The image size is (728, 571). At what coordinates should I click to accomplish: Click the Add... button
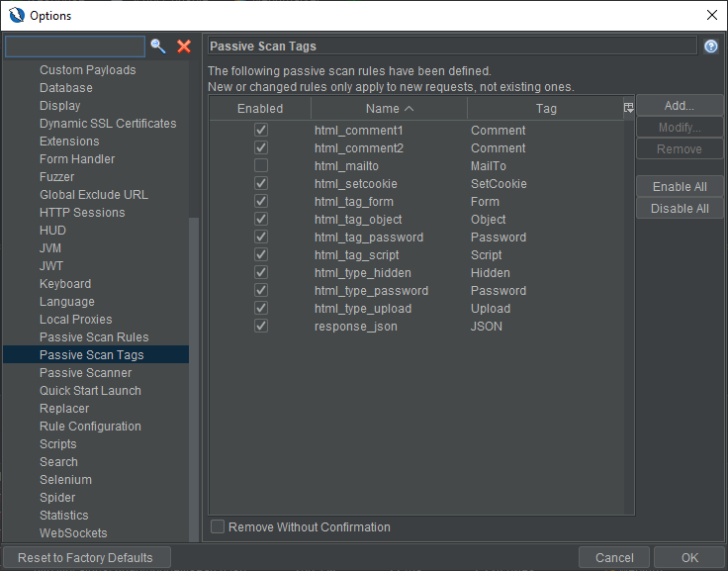pos(680,106)
